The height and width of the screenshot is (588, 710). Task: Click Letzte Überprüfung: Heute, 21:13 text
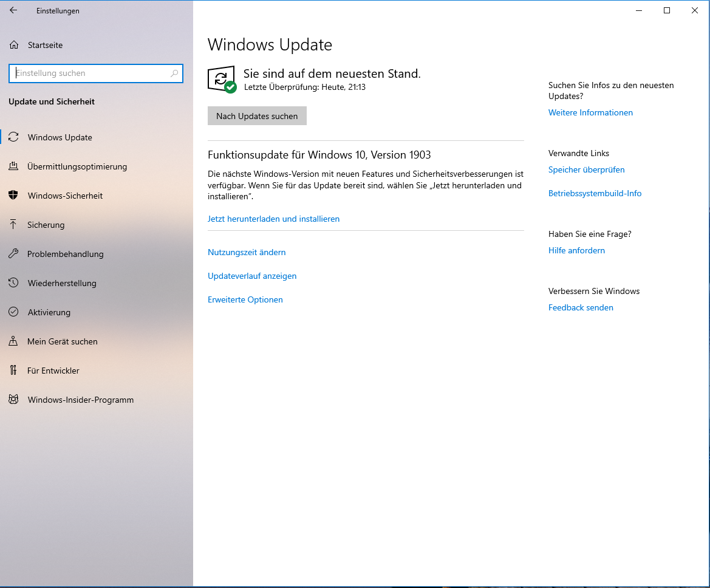pos(305,87)
